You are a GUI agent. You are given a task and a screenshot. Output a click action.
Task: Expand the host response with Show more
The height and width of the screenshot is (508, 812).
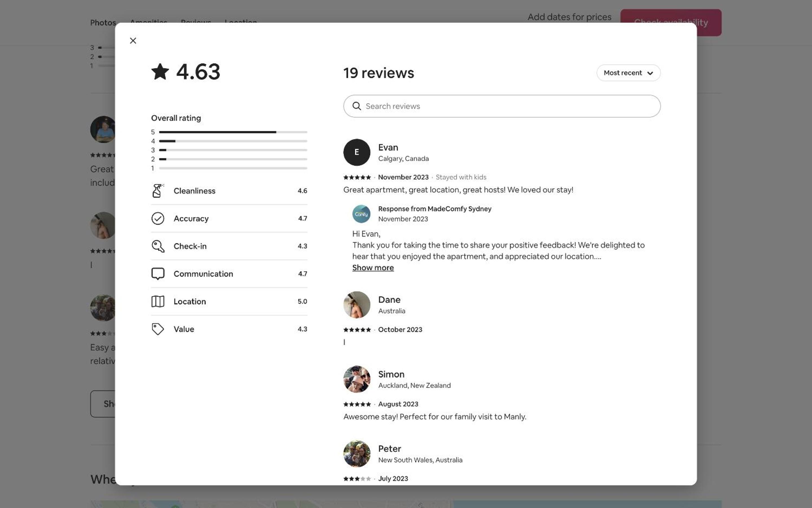[373, 268]
